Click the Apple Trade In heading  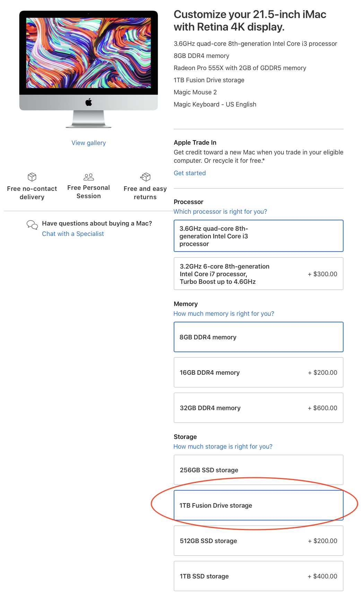[x=195, y=143]
